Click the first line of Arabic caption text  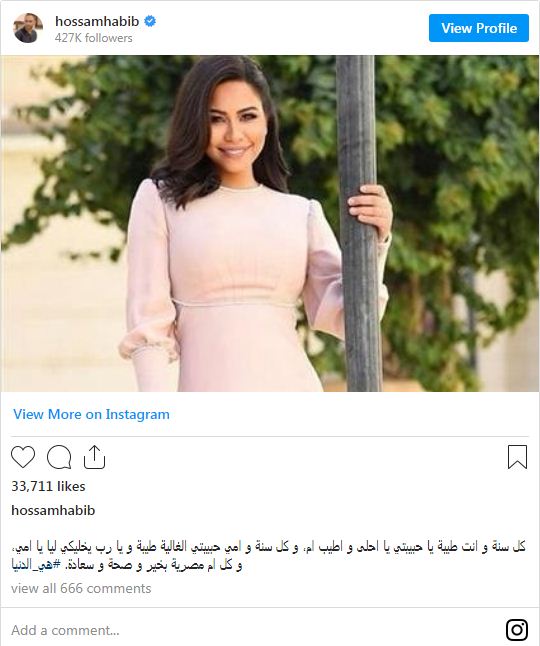(269, 547)
